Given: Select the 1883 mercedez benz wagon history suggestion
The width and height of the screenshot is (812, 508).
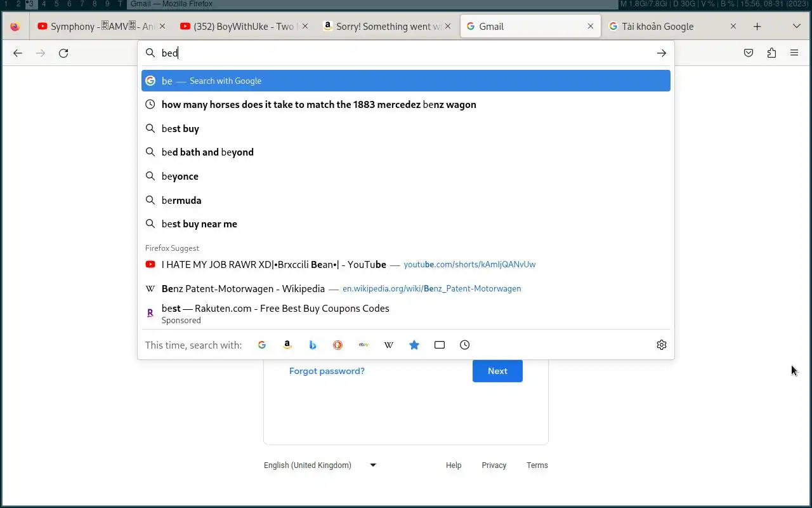Looking at the screenshot, I should (x=406, y=105).
